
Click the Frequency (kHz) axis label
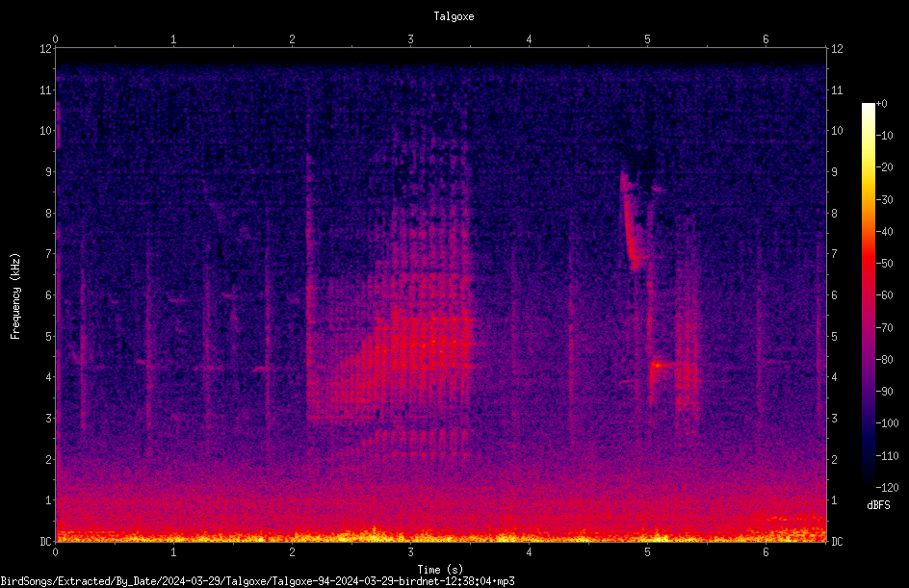click(15, 296)
